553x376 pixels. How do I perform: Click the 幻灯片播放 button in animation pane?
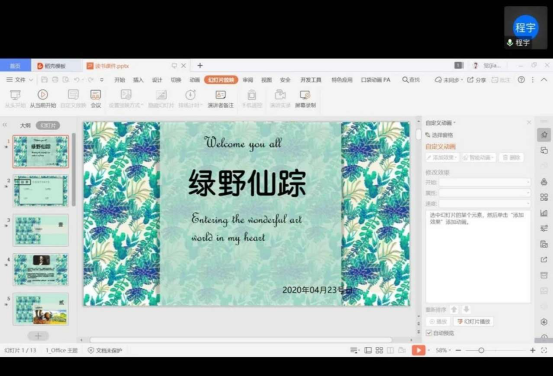tap(474, 321)
